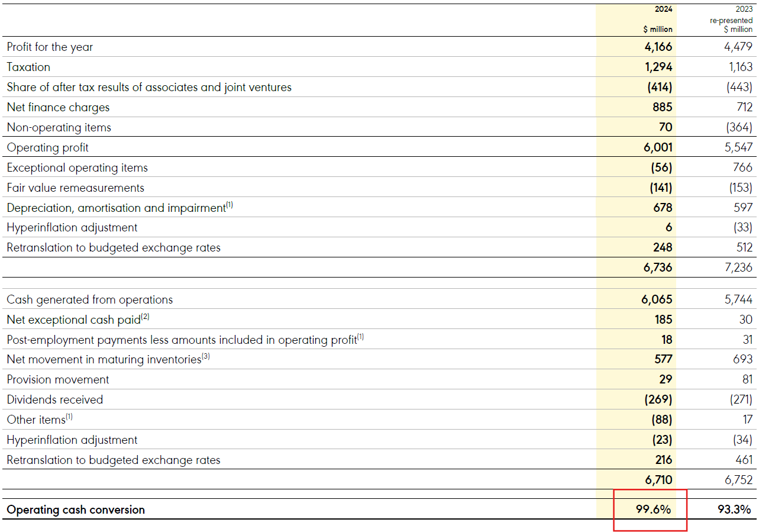
Task: Click the 2023 other items value 17
Action: 748,420
